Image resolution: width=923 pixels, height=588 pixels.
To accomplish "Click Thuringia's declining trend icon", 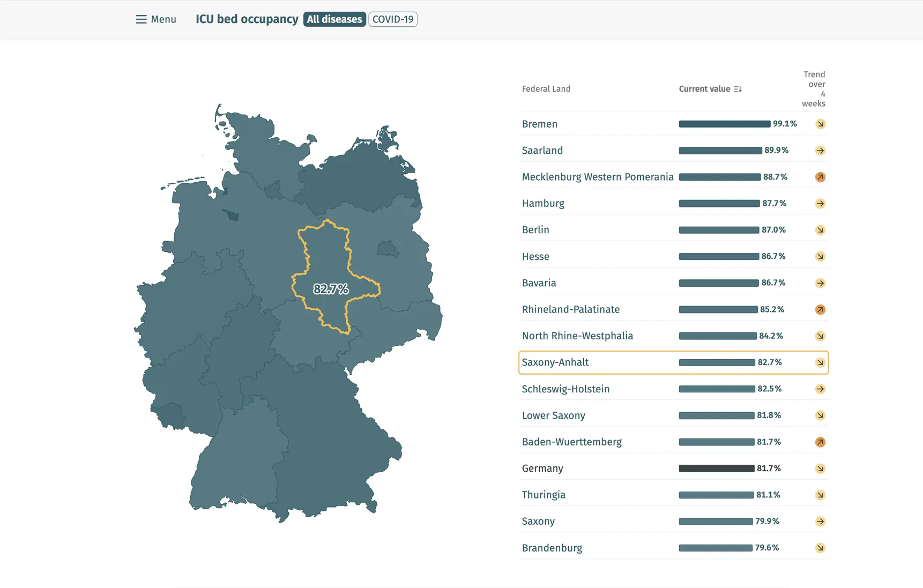I will pyautogui.click(x=820, y=495).
